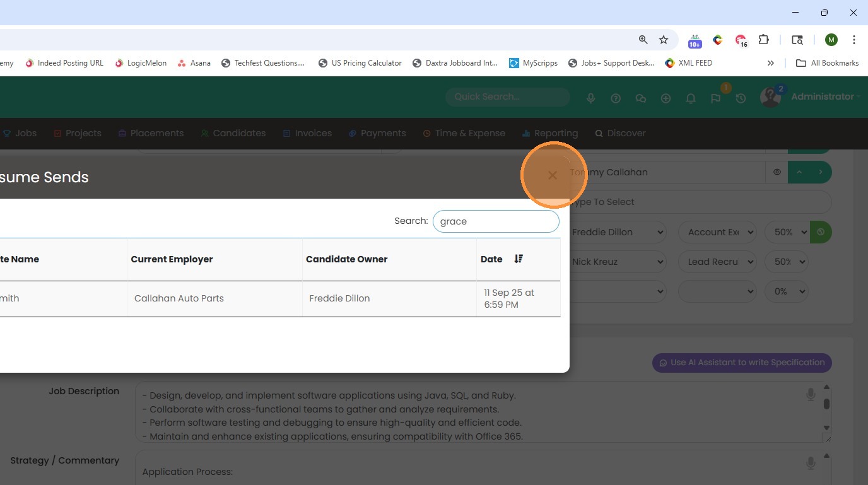Sort by the Date column sort icon
Screen dimensions: 868x485
(519, 259)
